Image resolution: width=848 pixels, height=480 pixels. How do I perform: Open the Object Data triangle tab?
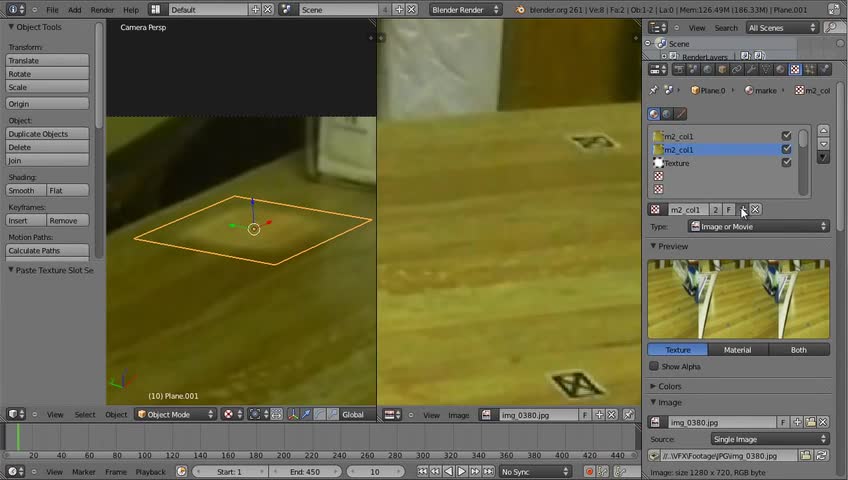click(x=766, y=69)
